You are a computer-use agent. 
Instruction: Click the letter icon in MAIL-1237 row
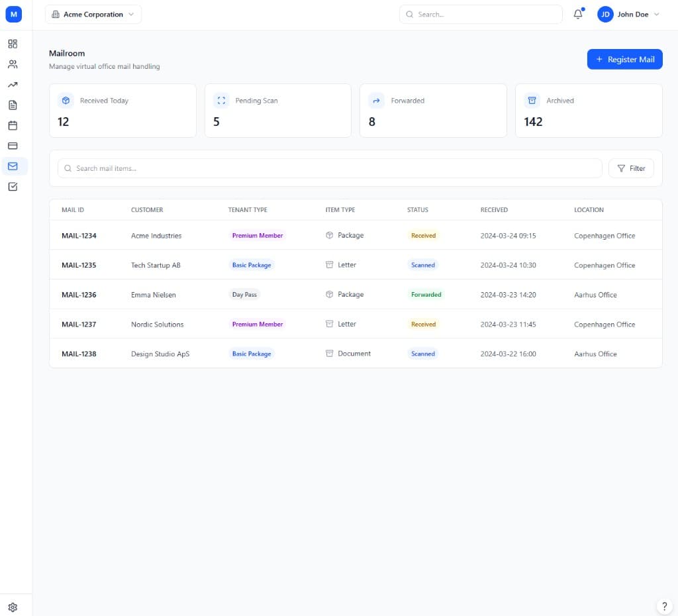tap(330, 324)
